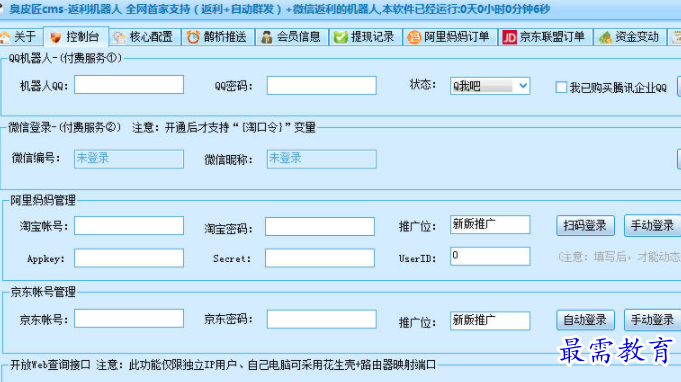
Task: Click the orange icon on 阿里妈妈订单 tab
Action: (414, 37)
